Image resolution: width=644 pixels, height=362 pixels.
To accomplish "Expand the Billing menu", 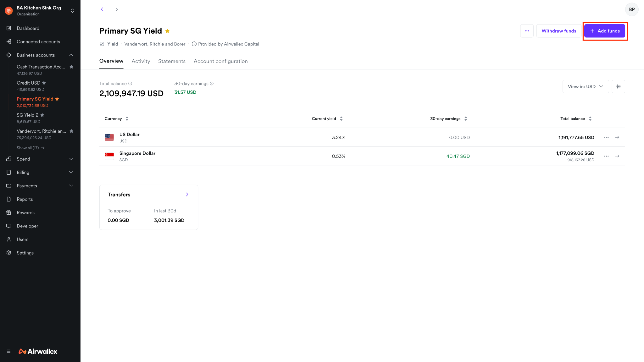I will [x=71, y=173].
